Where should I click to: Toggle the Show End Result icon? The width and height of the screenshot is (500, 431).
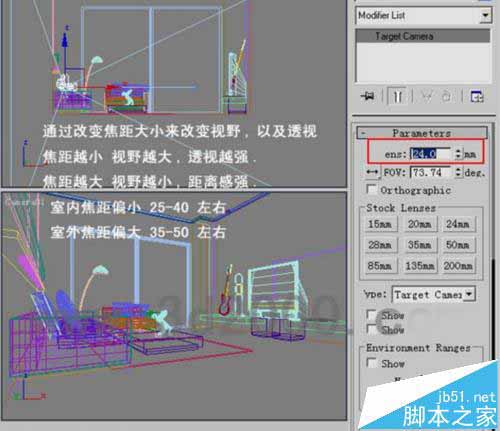pyautogui.click(x=397, y=97)
